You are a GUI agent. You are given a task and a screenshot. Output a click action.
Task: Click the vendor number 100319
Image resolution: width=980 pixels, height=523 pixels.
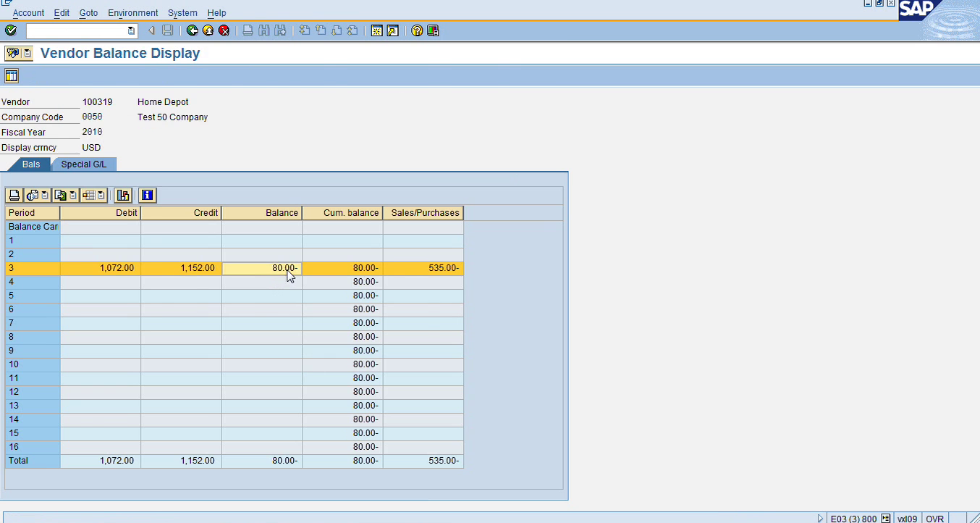pos(97,102)
